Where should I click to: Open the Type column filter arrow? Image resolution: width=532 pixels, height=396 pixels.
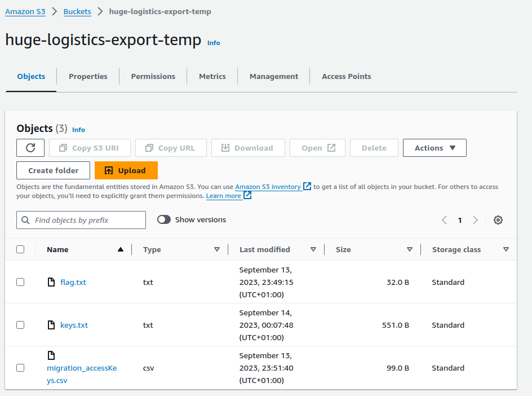point(217,249)
